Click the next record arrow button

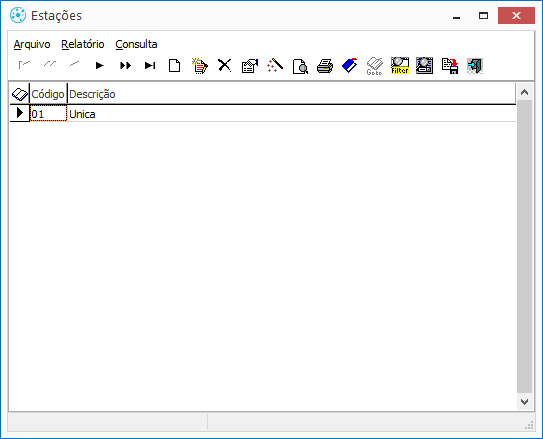coord(100,65)
